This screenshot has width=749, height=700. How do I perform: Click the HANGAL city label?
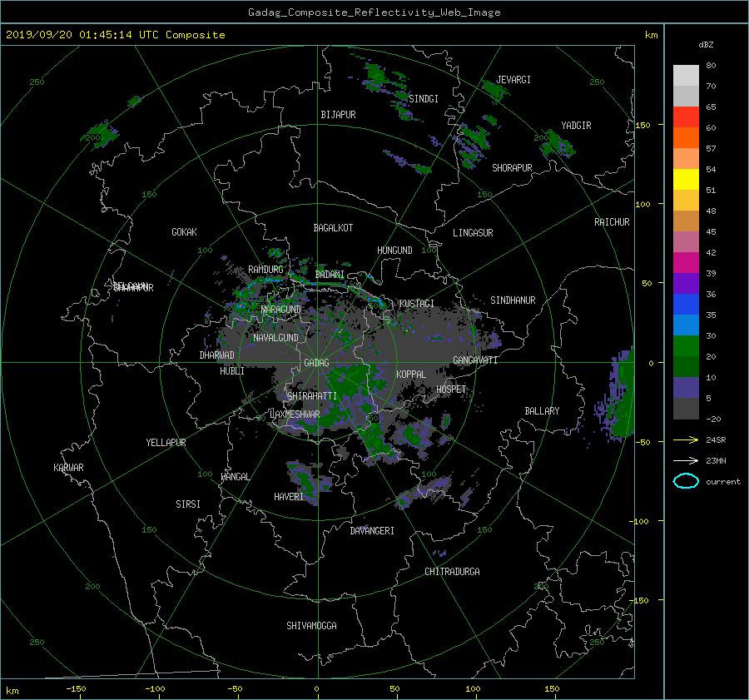pyautogui.click(x=236, y=477)
